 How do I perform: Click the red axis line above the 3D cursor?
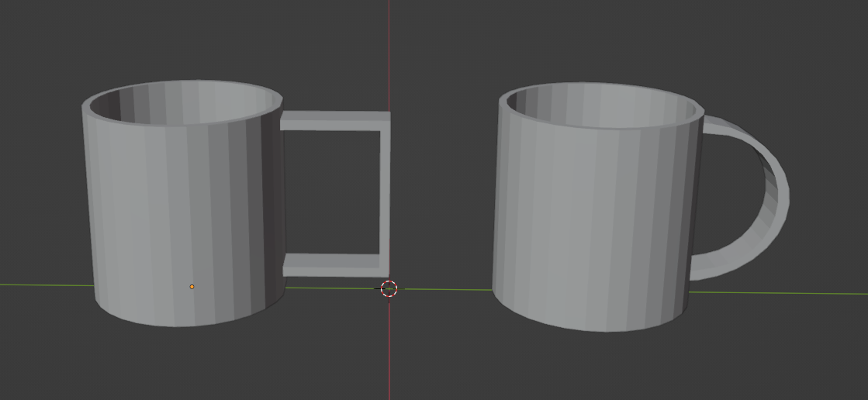(x=389, y=55)
